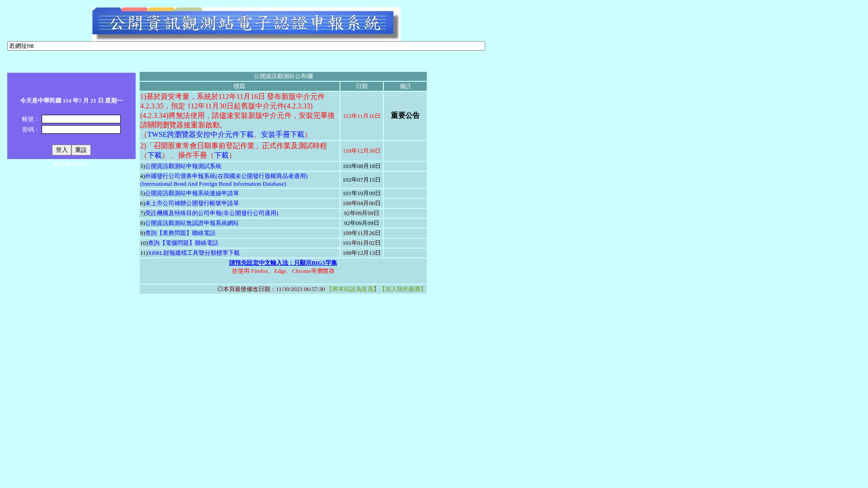Image resolution: width=868 pixels, height=488 pixels.
Task: Open International Bond And Foreign Bond Information Database link
Action: tap(213, 184)
